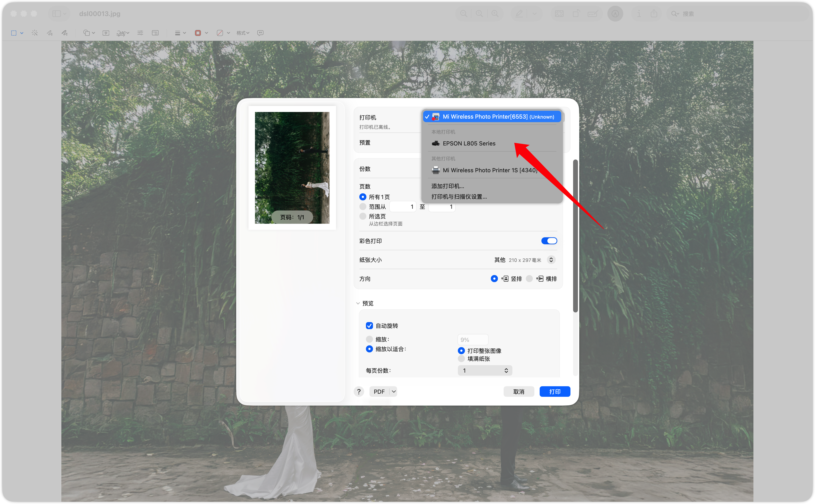Open the Shapes tool menu

[89, 33]
